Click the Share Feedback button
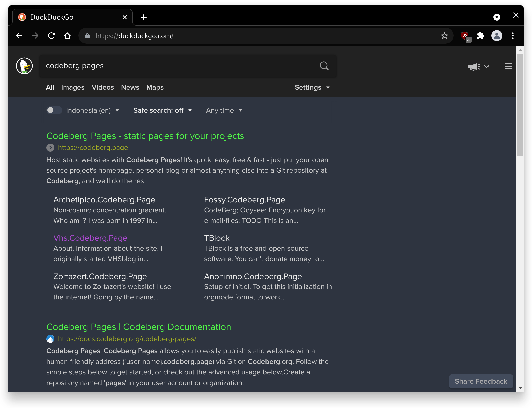The image size is (532, 408). (x=481, y=381)
